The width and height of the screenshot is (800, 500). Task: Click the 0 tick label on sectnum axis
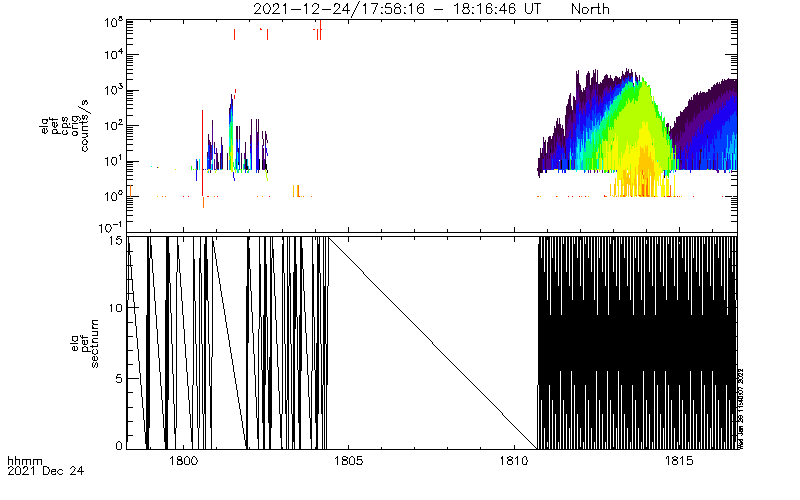(119, 446)
